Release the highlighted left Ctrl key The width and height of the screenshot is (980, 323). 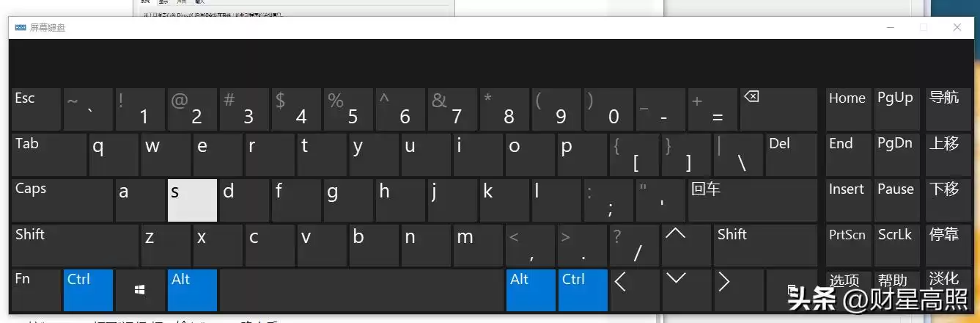tap(88, 289)
